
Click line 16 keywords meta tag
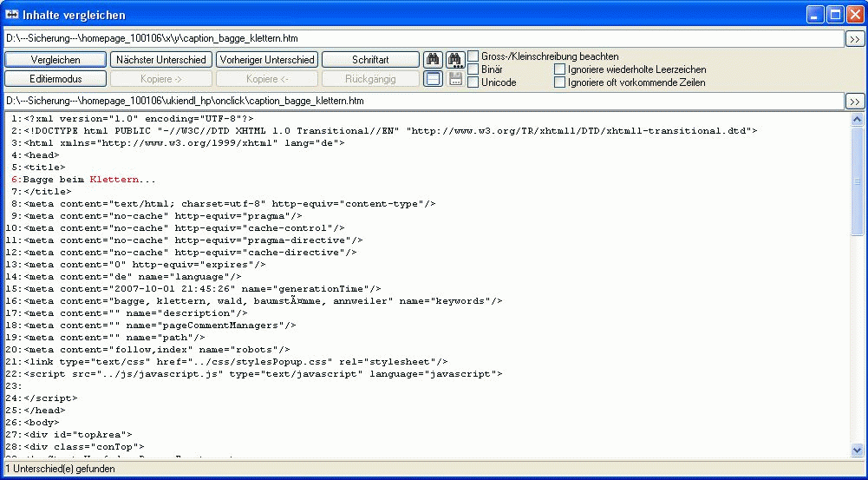click(x=263, y=301)
